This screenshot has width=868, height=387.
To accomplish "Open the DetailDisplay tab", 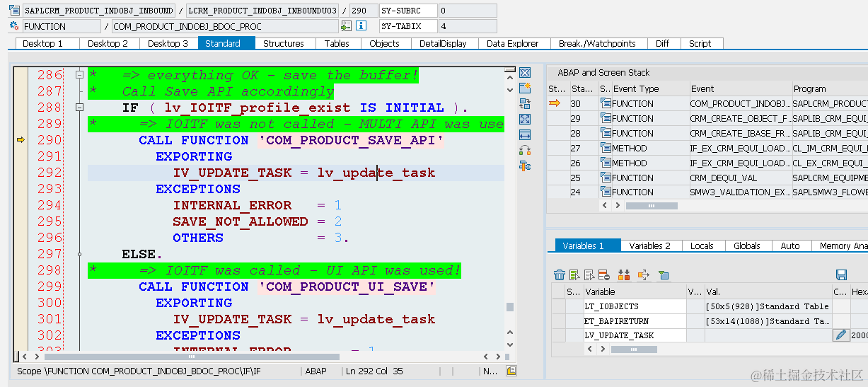I will click(443, 43).
